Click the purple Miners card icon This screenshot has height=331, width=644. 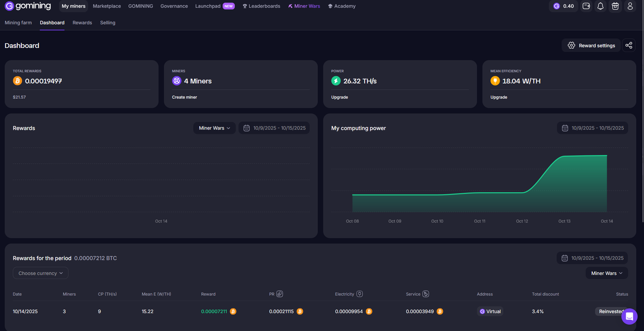click(177, 81)
